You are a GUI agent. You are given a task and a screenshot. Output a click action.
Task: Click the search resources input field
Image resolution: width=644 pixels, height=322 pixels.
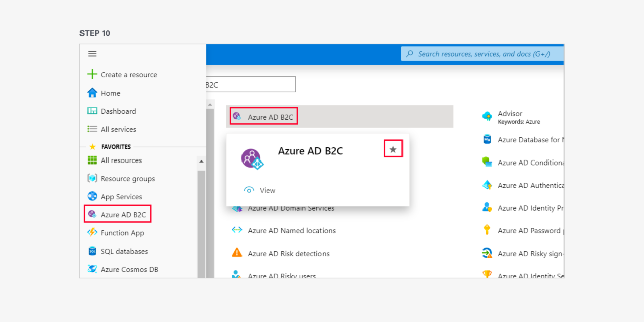tap(483, 54)
